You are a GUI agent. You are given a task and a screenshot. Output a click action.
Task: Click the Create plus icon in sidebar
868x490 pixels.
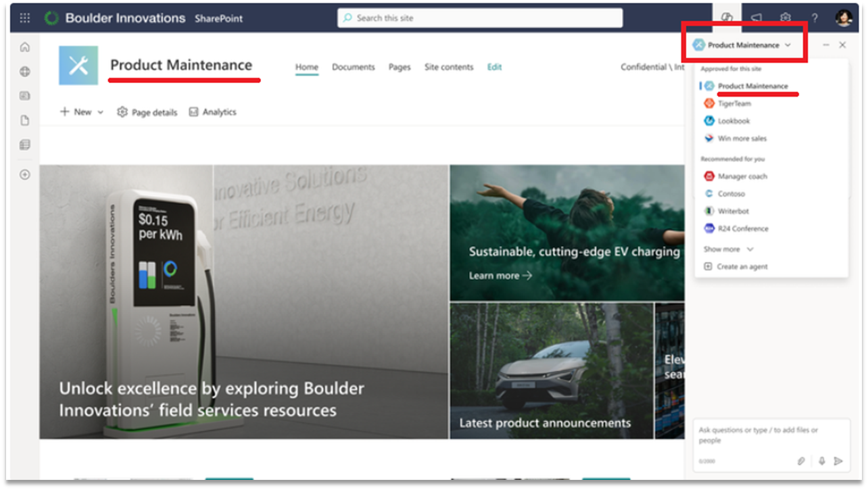[x=25, y=175]
